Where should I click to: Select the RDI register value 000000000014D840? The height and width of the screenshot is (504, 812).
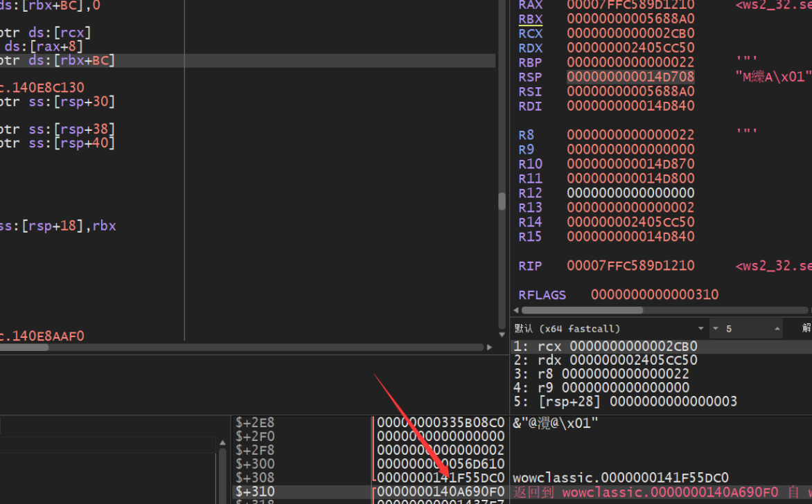click(x=630, y=106)
